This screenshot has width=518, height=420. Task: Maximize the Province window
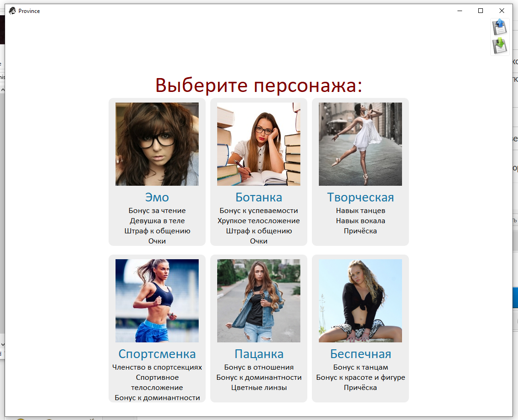(481, 11)
